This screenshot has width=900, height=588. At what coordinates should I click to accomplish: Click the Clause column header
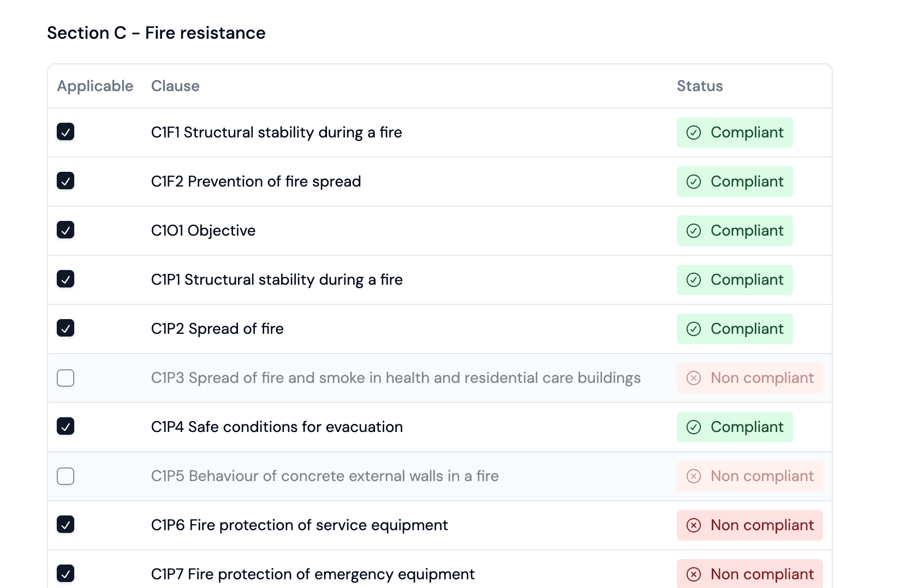[x=175, y=86]
